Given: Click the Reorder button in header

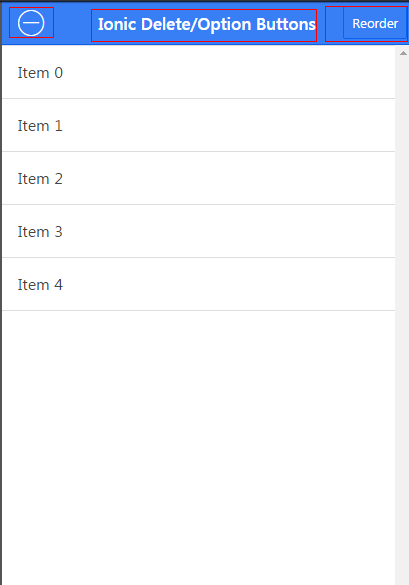Looking at the screenshot, I should click(375, 24).
